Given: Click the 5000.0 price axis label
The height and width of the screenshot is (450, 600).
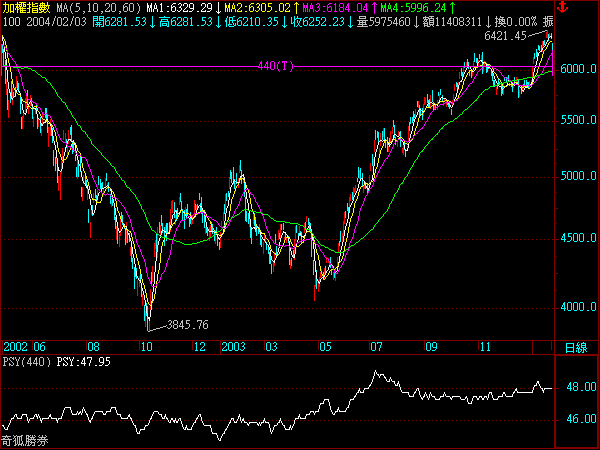Looking at the screenshot, I should [x=578, y=176].
